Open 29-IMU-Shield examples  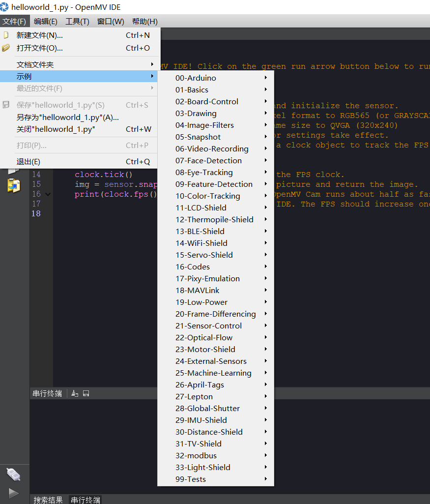click(x=216, y=420)
